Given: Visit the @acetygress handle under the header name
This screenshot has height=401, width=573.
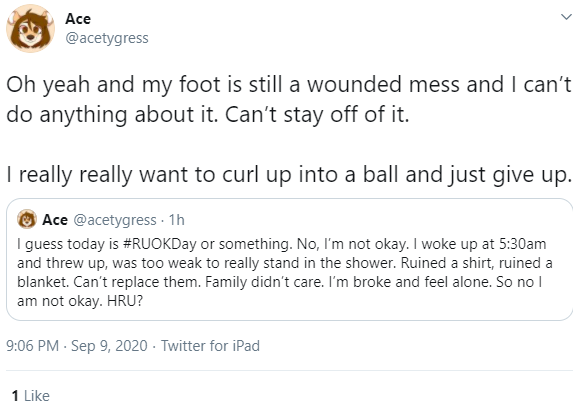Looking at the screenshot, I should [x=107, y=38].
